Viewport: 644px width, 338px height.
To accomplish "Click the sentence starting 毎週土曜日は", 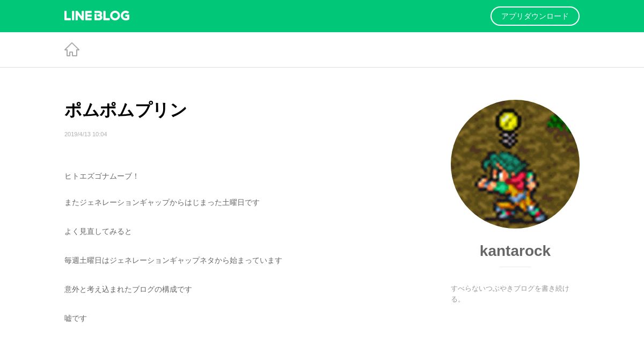I will click(x=173, y=260).
